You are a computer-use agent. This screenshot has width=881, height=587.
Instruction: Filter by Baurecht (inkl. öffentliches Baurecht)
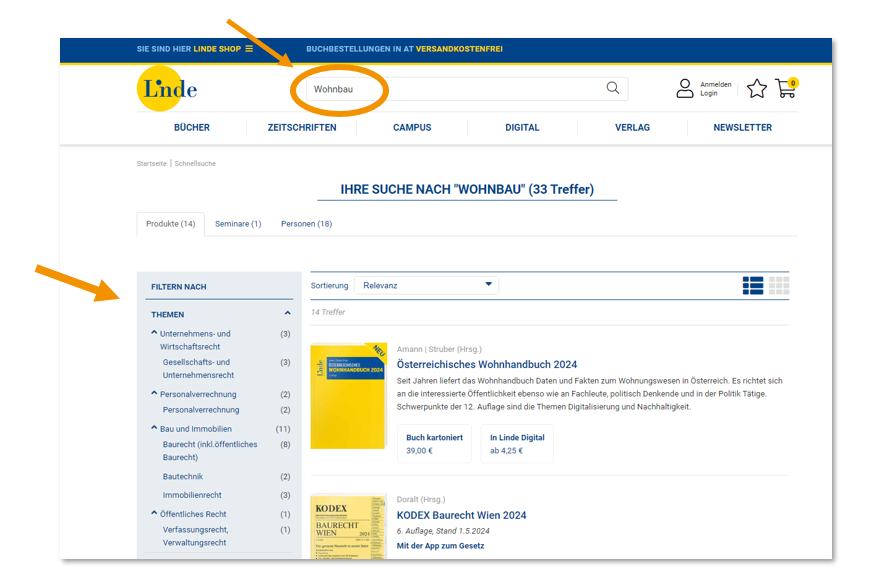(x=210, y=451)
